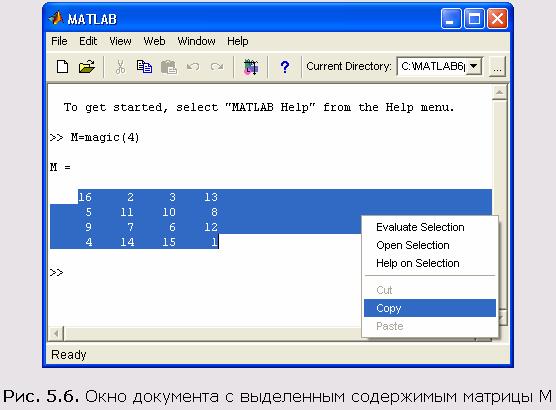Viewport: 556px width, 410px height.
Task: Open the Help menu
Action: [x=238, y=41]
